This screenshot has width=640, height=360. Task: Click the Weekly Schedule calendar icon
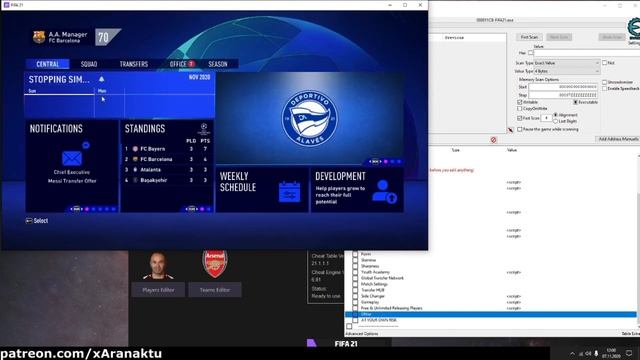point(289,192)
